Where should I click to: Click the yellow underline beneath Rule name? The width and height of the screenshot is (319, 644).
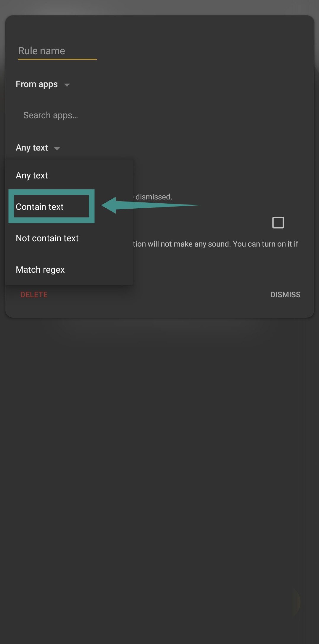point(57,59)
